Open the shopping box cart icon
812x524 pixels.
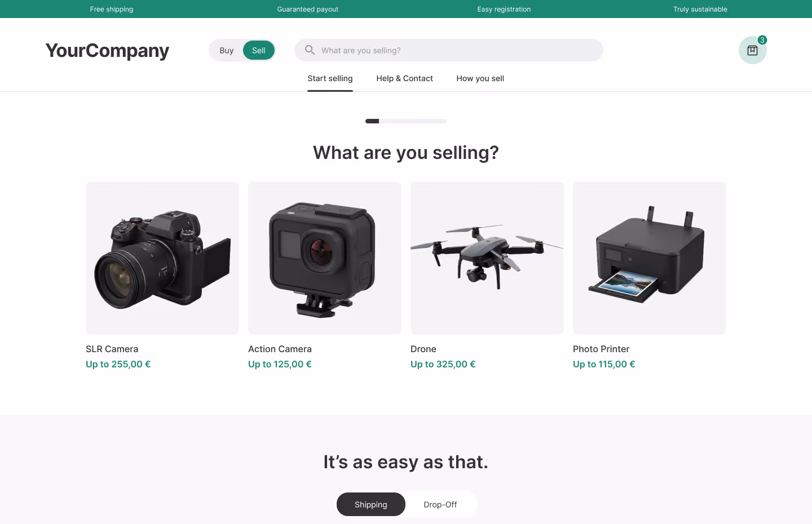(752, 50)
